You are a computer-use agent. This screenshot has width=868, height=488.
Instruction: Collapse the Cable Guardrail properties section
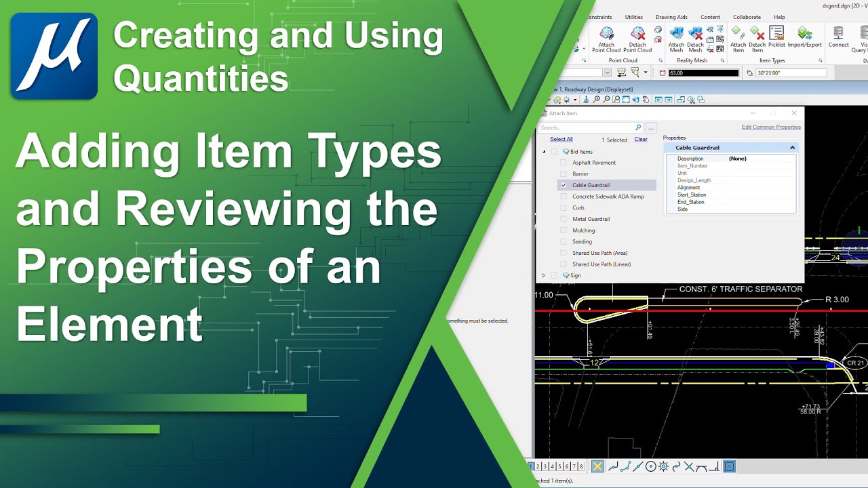(792, 148)
